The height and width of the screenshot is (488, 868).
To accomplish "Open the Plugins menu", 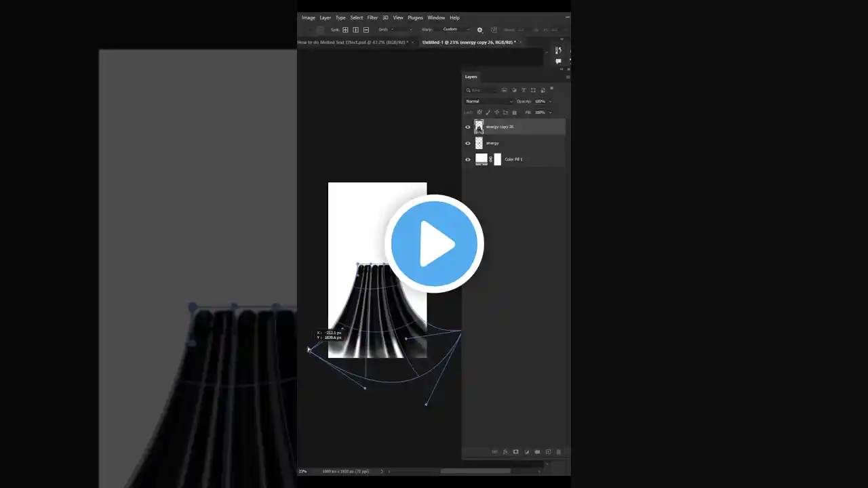I will (415, 18).
